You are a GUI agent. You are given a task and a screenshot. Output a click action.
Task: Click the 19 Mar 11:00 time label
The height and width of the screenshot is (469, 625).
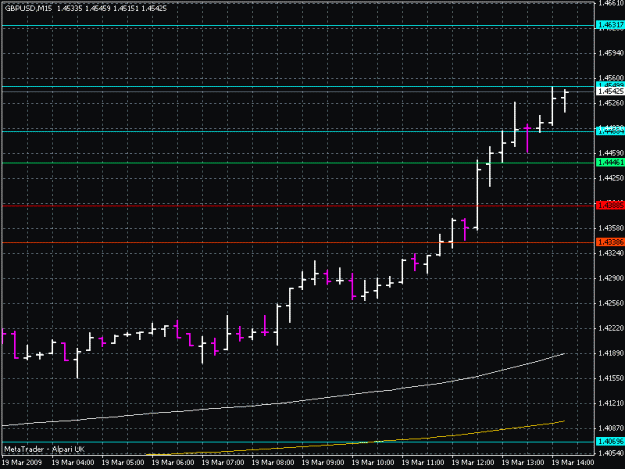pyautogui.click(x=423, y=463)
